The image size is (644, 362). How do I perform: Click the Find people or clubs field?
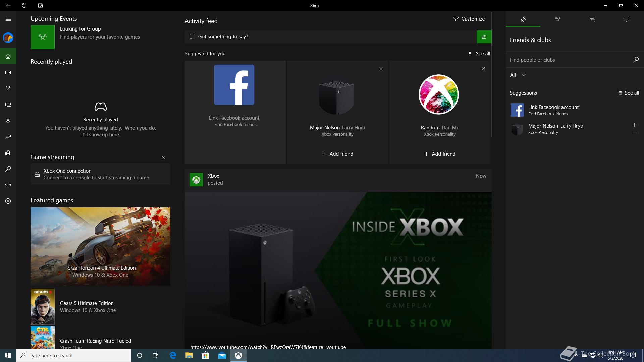tap(569, 60)
